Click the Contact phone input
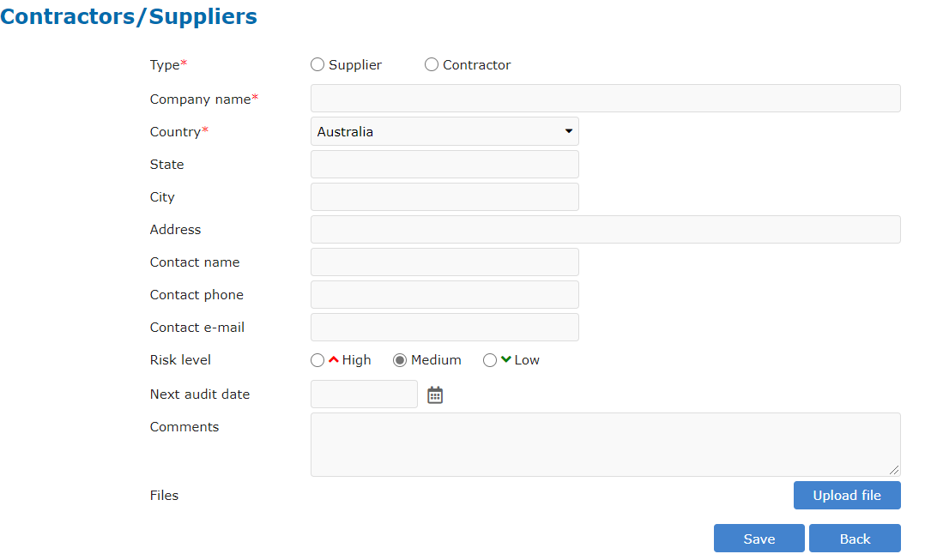This screenshot has width=925, height=560. click(444, 294)
